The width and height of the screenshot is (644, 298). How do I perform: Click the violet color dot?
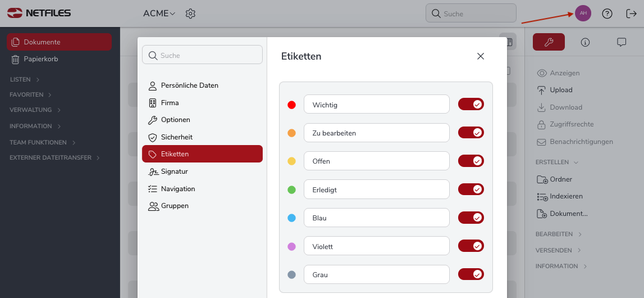(291, 247)
